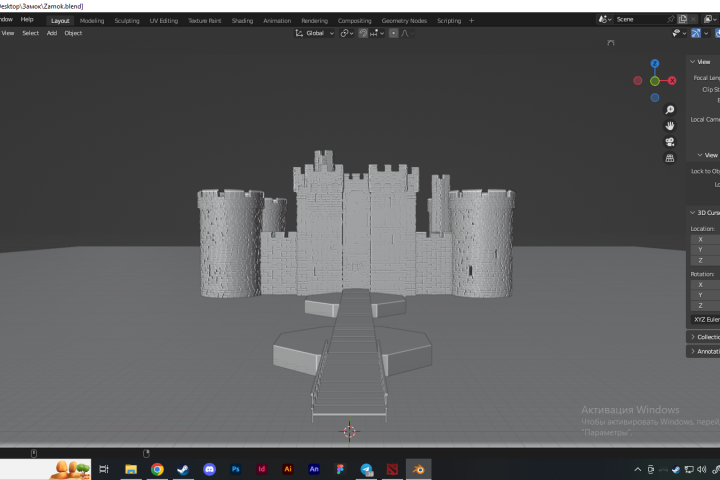Open the pivot point dropdown
The width and height of the screenshot is (720, 480).
(x=346, y=33)
